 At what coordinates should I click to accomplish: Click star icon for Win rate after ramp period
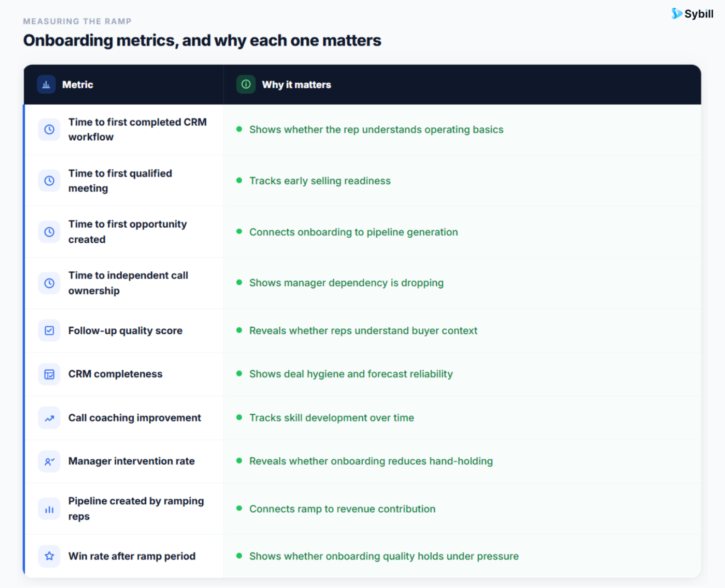pyautogui.click(x=49, y=556)
